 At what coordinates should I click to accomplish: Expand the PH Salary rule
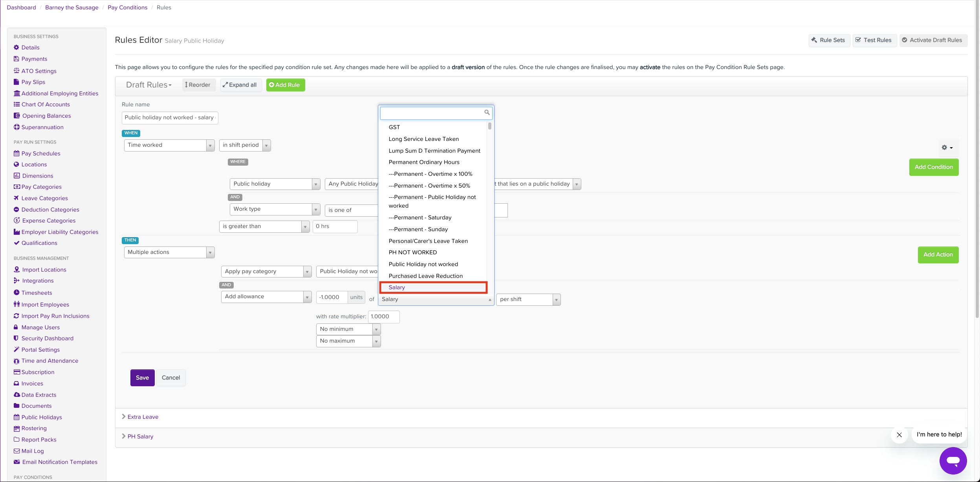click(x=140, y=436)
